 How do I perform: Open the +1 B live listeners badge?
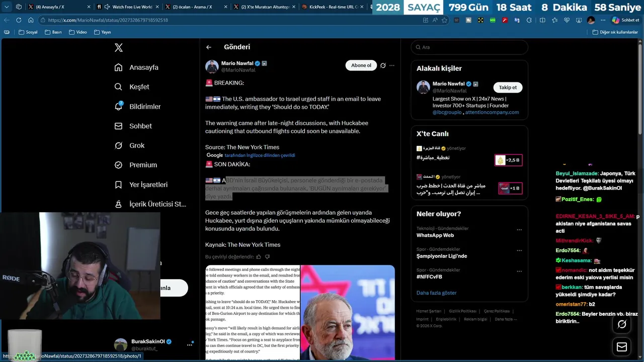tap(510, 188)
